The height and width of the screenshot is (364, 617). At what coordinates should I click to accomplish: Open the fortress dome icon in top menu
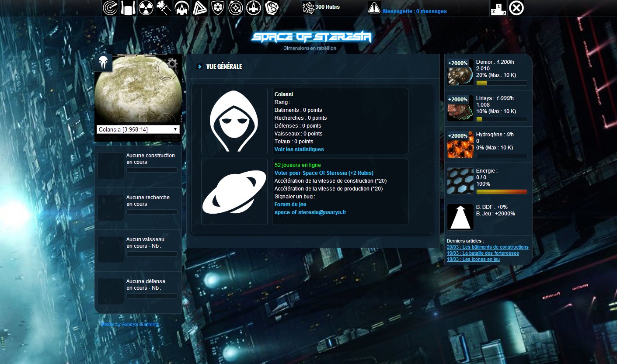click(182, 8)
